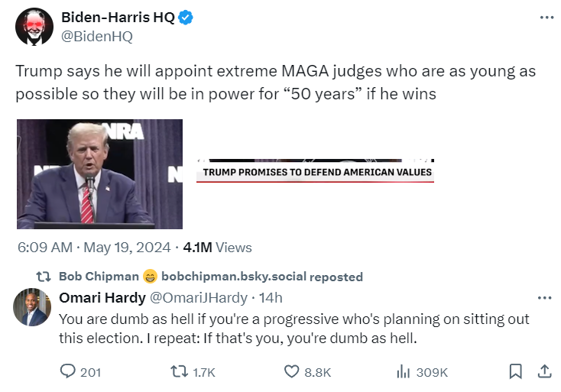Click the Biden-Harris HQ profile avatar
Screen dimensions: 561x392
click(33, 27)
